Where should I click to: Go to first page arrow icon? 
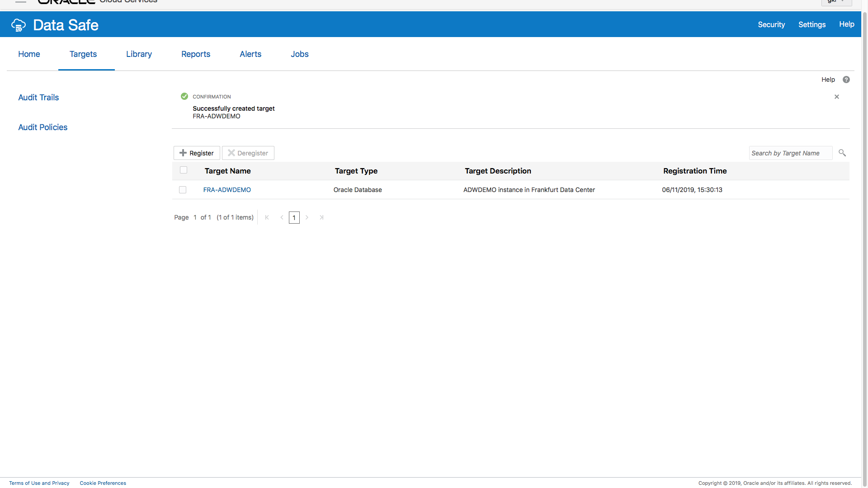point(267,217)
